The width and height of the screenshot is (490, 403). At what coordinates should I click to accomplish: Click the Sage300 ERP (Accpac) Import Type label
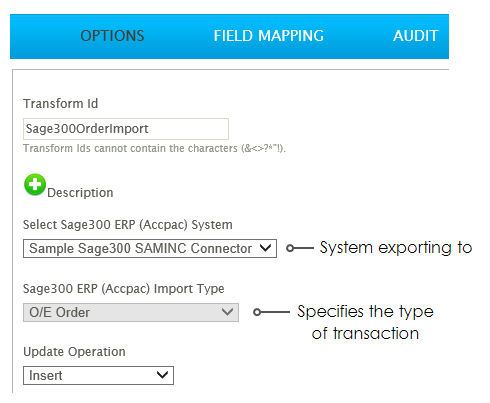pyautogui.click(x=124, y=289)
